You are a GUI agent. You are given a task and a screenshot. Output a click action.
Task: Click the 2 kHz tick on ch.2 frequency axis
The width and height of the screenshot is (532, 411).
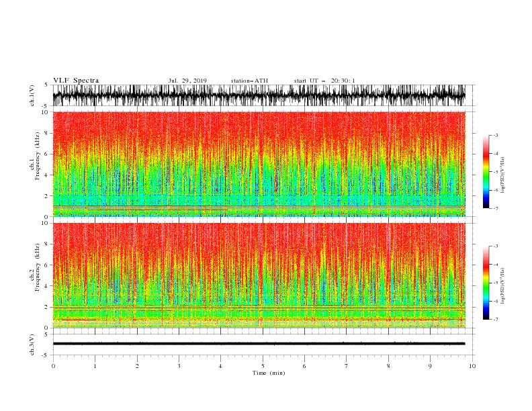click(x=47, y=307)
